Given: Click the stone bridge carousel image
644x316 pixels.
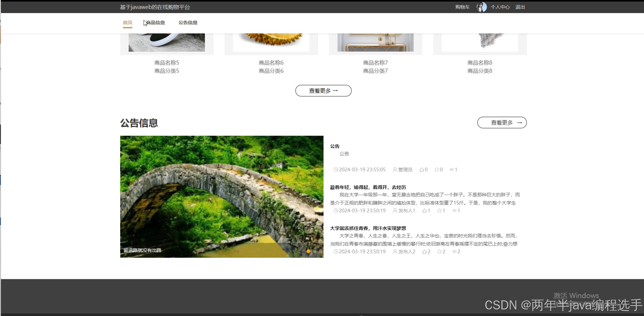Looking at the screenshot, I should pyautogui.click(x=222, y=197).
